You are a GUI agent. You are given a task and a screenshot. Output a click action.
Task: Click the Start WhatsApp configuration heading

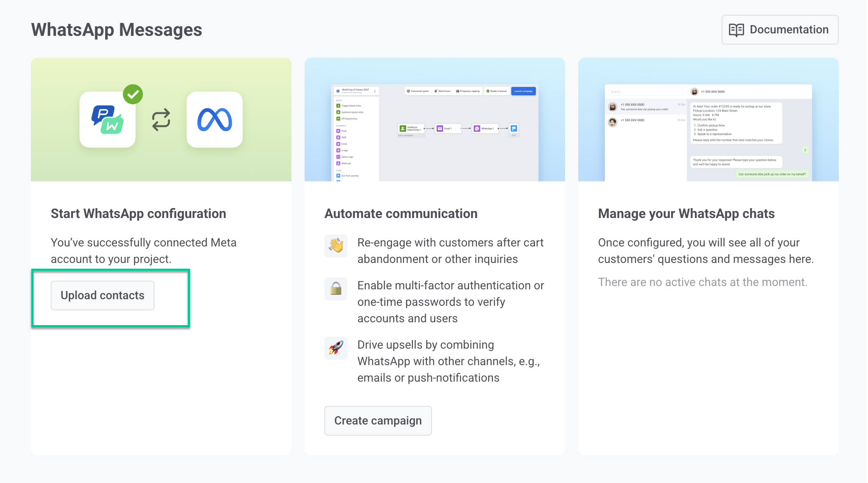coord(138,213)
